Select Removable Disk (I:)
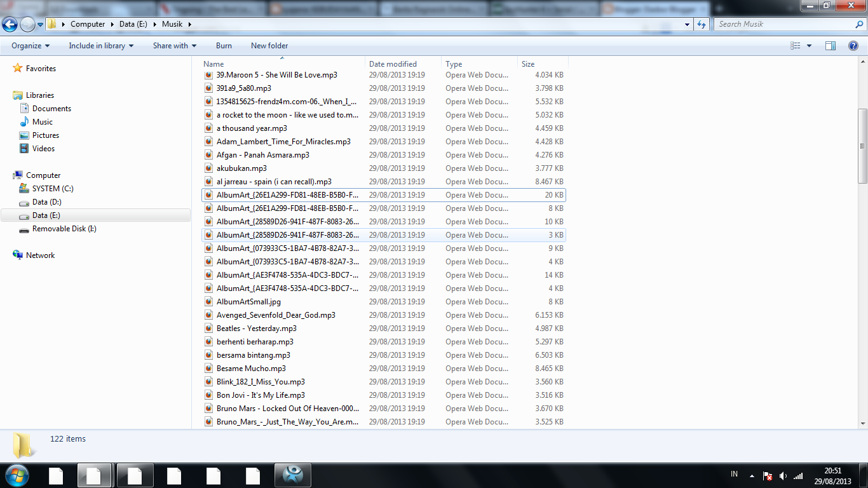Screen dimensions: 868x488 (x=64, y=229)
